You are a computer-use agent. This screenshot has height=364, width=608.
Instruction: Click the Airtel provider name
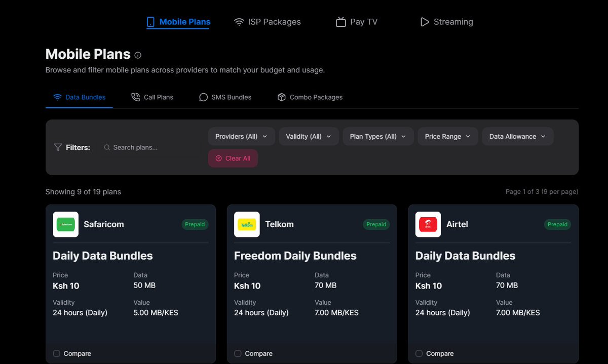pos(457,224)
